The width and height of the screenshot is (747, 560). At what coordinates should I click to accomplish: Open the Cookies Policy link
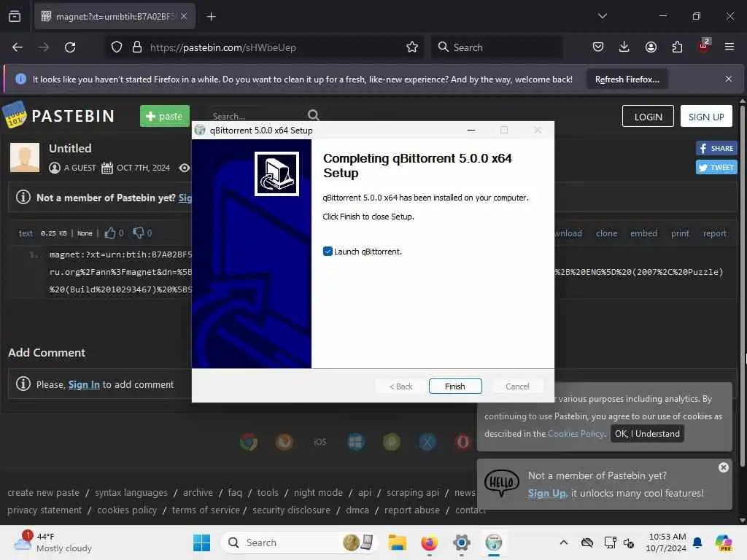click(576, 434)
